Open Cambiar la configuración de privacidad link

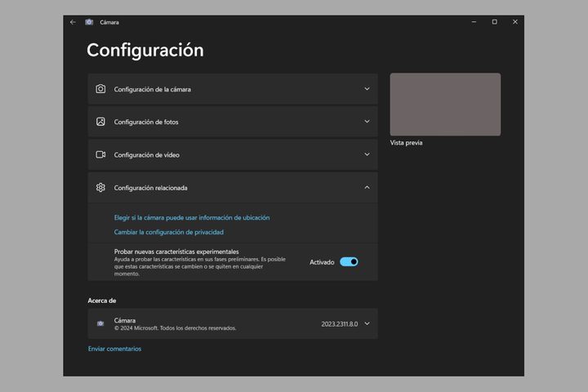tap(169, 232)
